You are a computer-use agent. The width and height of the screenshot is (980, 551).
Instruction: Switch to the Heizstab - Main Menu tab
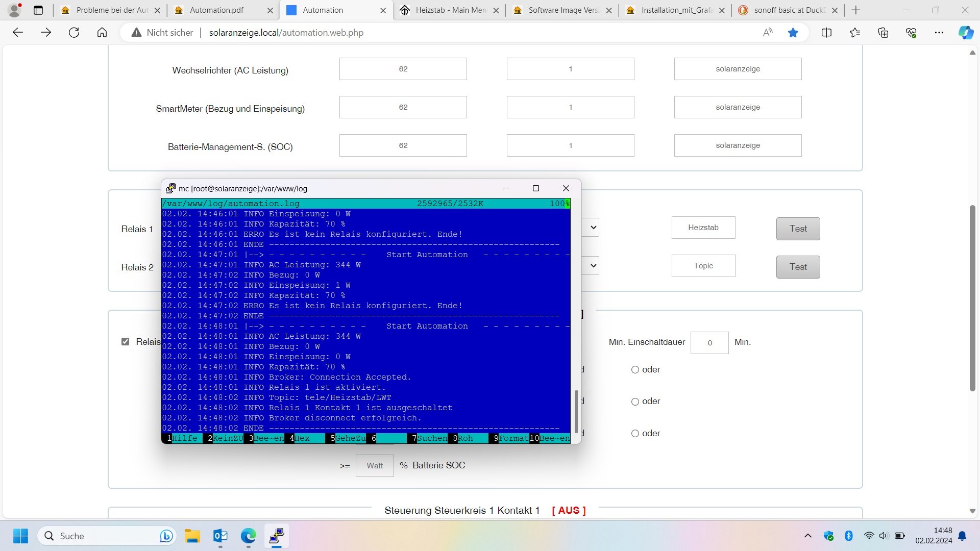pos(449,10)
